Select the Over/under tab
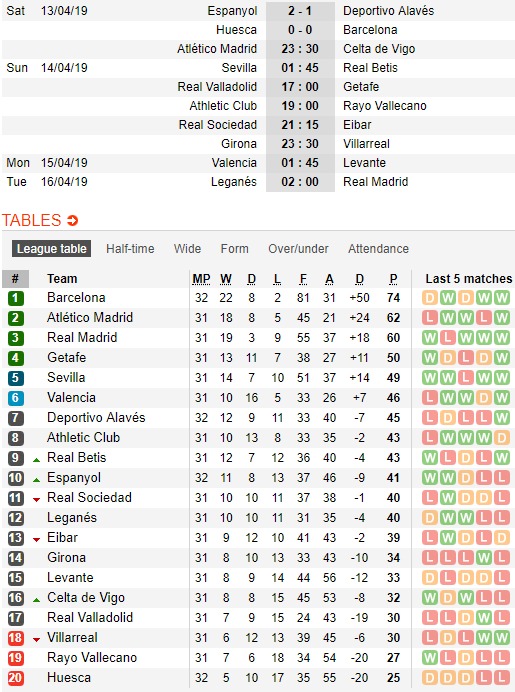This screenshot has width=515, height=692. pyautogui.click(x=298, y=248)
